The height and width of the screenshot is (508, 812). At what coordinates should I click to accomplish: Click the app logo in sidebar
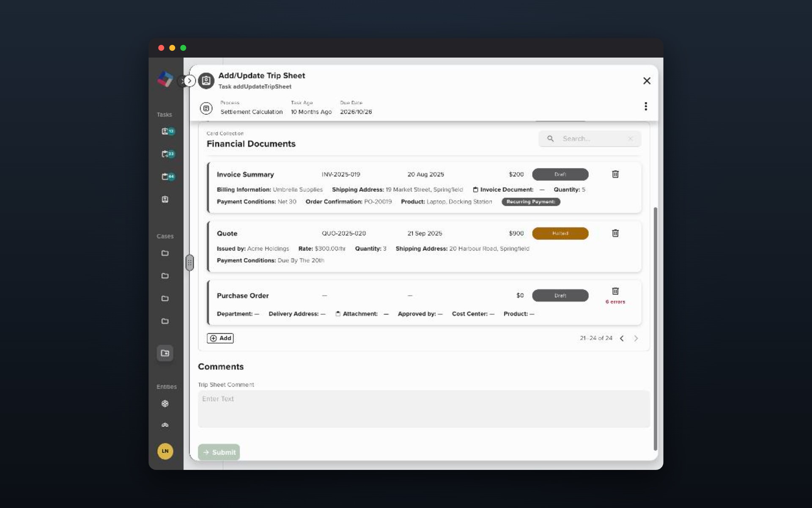pos(165,79)
